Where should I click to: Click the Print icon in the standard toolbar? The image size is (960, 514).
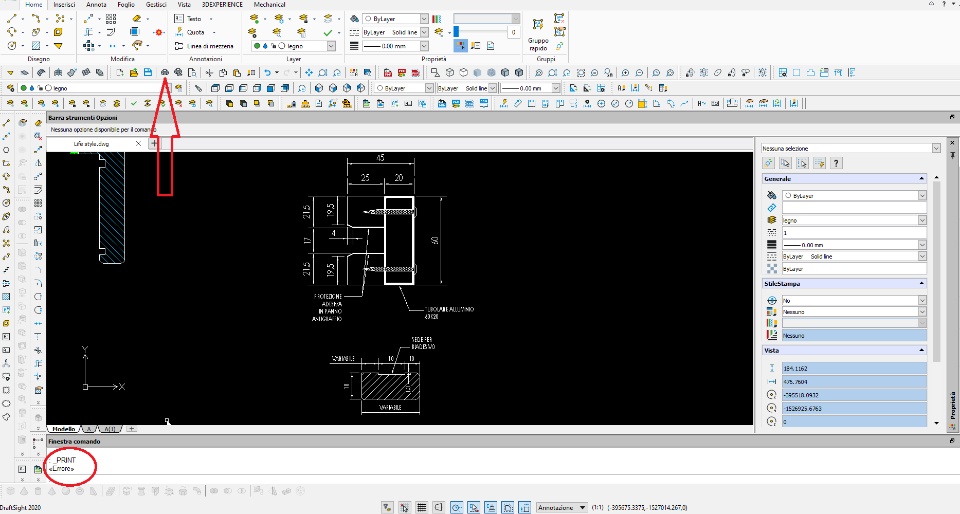164,73
